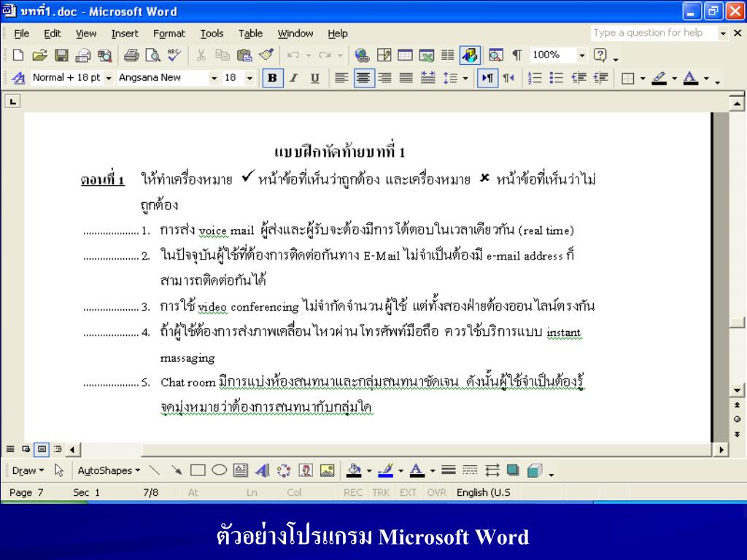Align text to the left
This screenshot has width=747, height=560.
click(x=341, y=78)
